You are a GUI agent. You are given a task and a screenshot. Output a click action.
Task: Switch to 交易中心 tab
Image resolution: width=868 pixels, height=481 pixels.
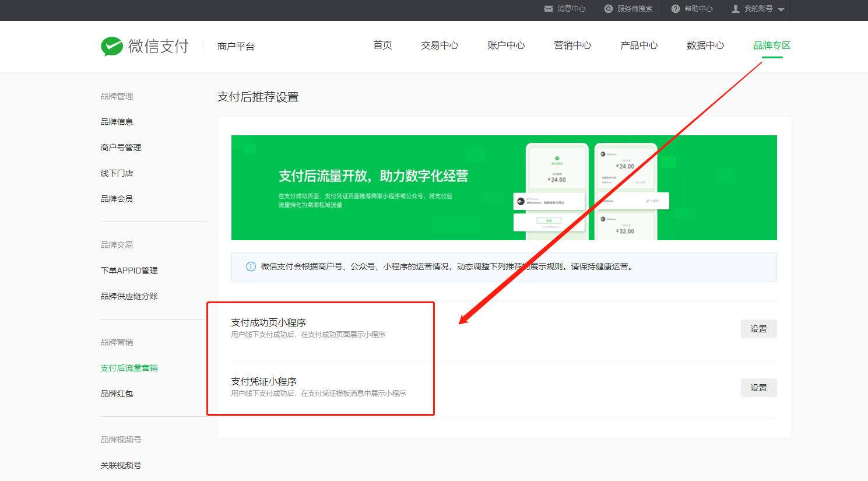pos(440,45)
